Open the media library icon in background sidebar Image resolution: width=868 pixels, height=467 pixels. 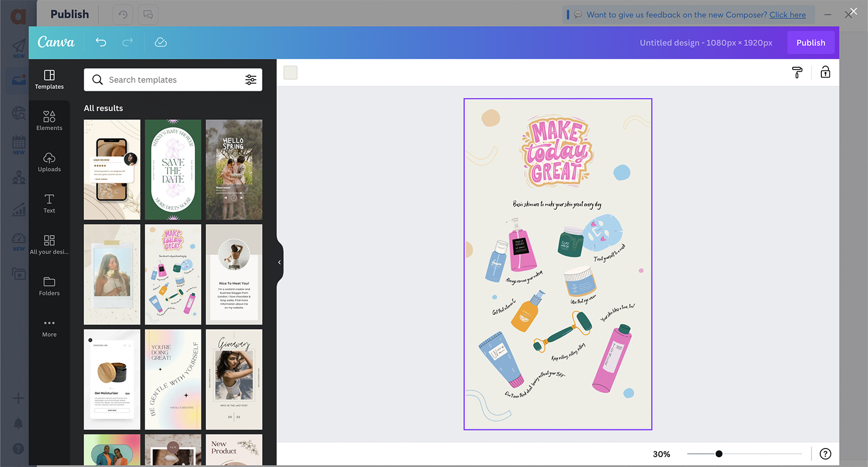(x=18, y=274)
